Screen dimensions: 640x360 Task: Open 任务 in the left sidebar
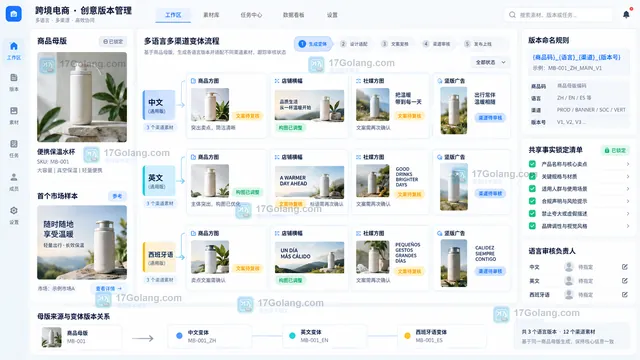click(14, 148)
